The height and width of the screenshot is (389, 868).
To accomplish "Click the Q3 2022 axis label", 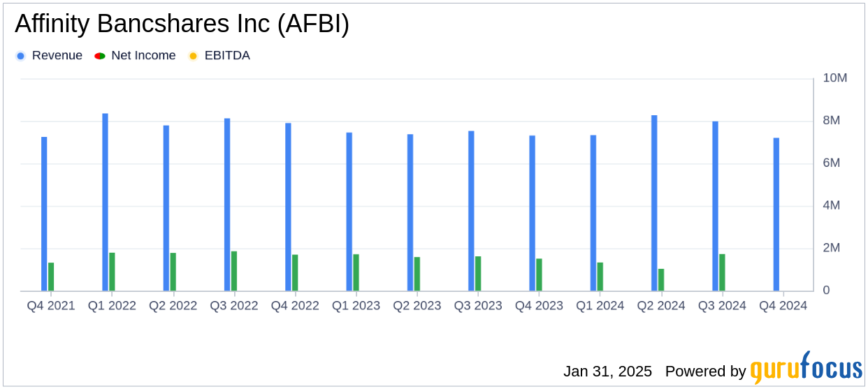I will click(x=234, y=306).
